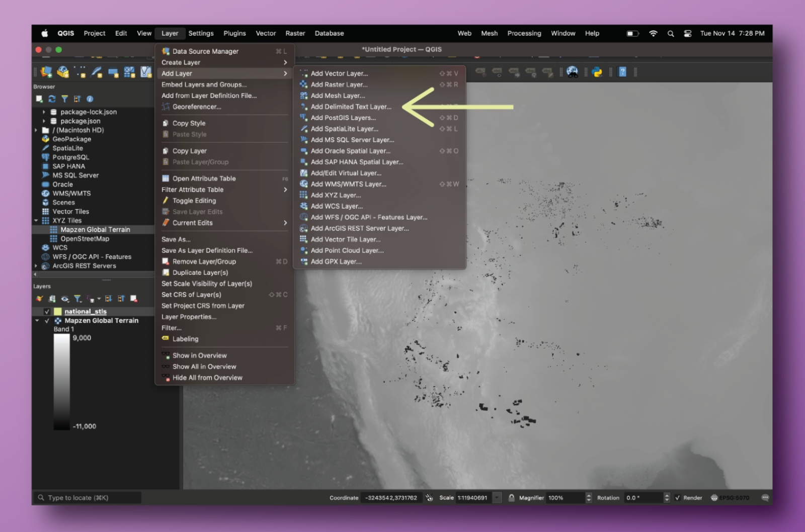The width and height of the screenshot is (805, 532).
Task: Expand the Macintosh HD folder tree
Action: (36, 130)
